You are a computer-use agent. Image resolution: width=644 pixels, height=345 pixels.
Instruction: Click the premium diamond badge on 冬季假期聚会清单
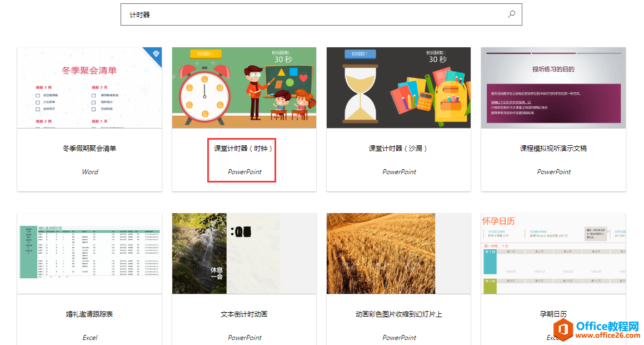click(x=156, y=53)
